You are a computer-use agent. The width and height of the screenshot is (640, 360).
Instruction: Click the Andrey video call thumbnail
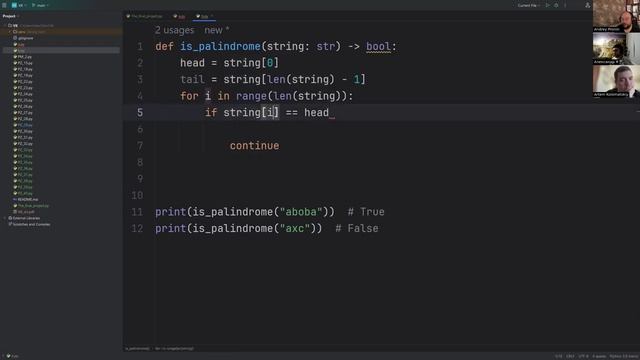tap(616, 16)
